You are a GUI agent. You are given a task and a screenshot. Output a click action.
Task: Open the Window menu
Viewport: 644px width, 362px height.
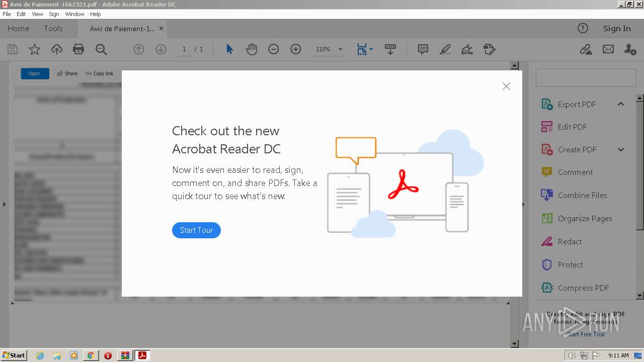(x=74, y=14)
